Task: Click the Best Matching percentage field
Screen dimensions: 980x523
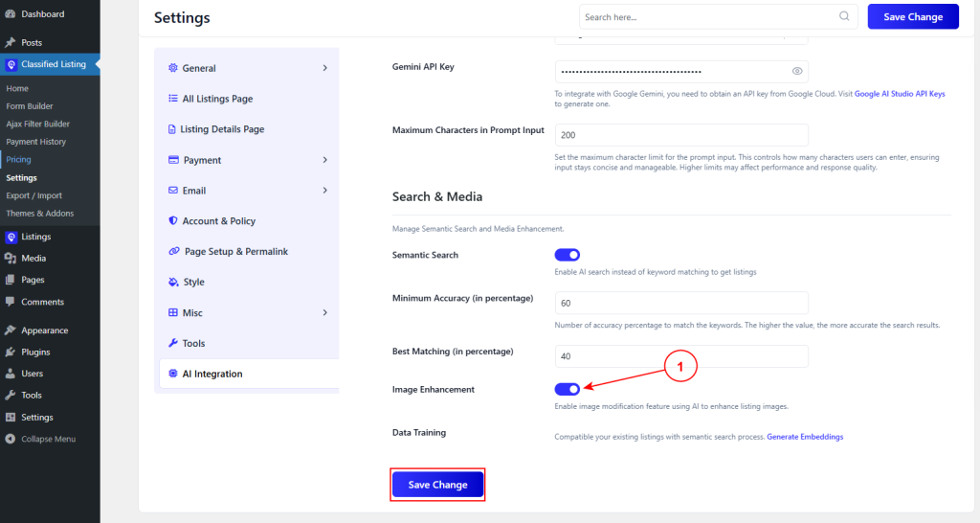Action: [681, 356]
